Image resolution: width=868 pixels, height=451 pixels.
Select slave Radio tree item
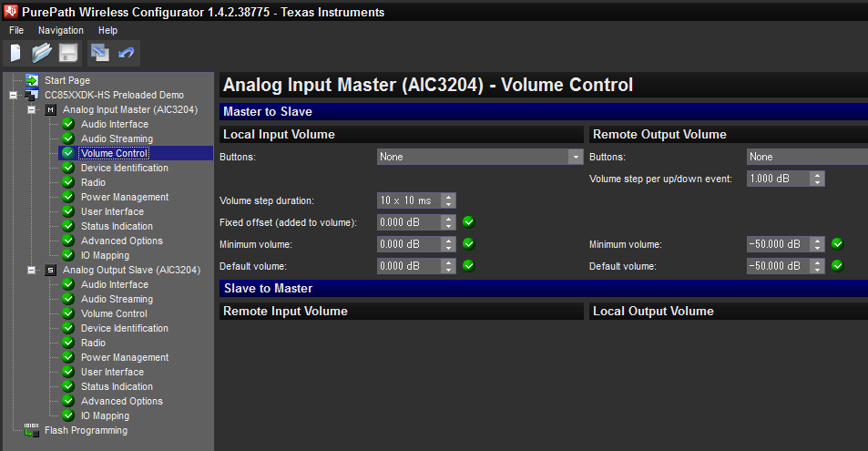pos(93,343)
